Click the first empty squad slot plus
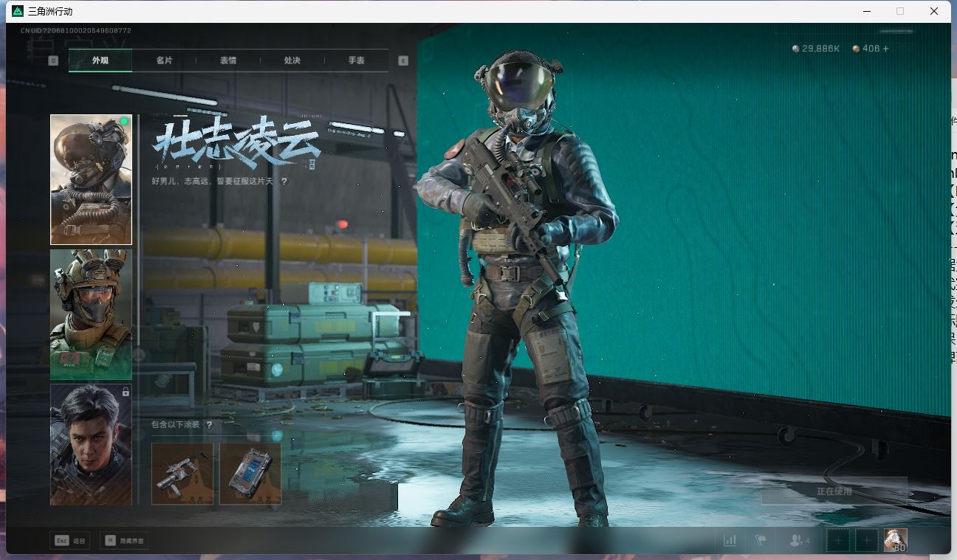 pos(837,541)
